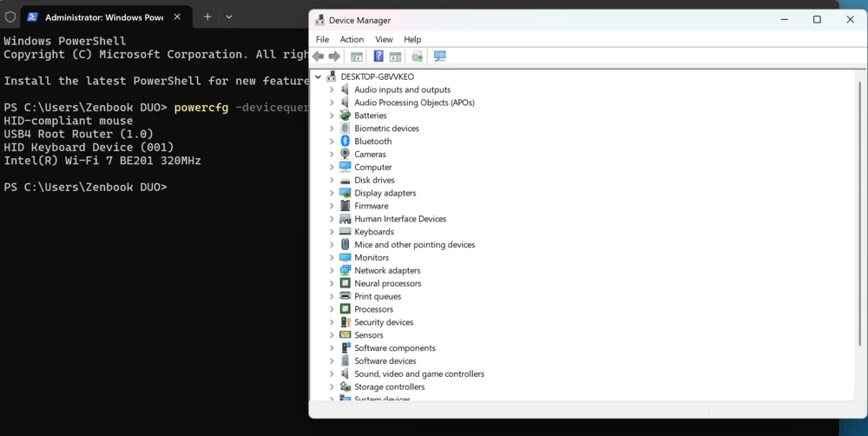Click 'HID Keyboard Device (001)' in PowerShell

(89, 147)
